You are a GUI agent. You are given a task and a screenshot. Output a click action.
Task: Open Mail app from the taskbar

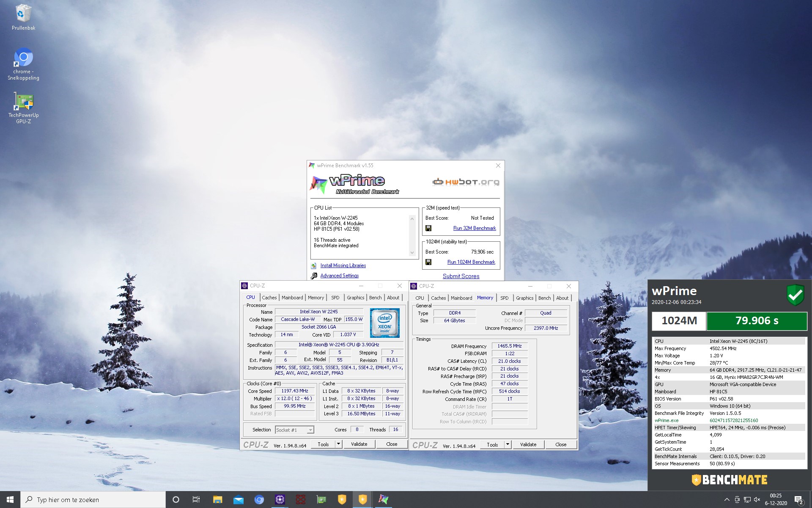[x=239, y=500]
